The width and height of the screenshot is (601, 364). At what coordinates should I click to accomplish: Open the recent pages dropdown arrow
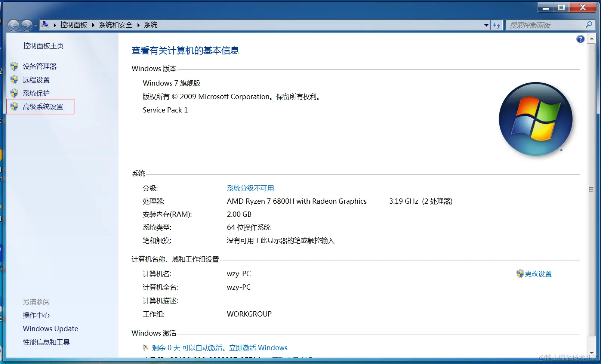[36, 25]
